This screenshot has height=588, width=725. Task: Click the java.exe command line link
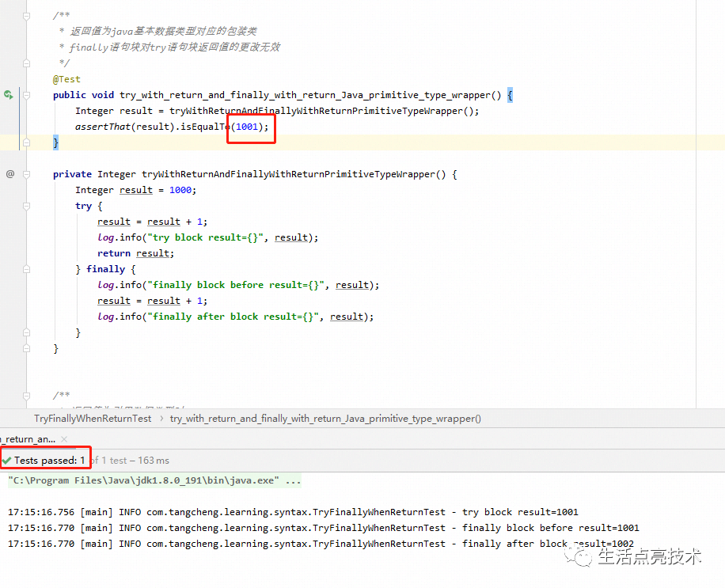point(154,480)
